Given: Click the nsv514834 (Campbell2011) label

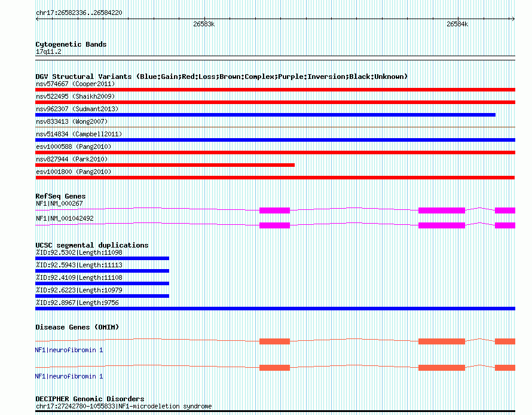Looking at the screenshot, I should 79,134.
